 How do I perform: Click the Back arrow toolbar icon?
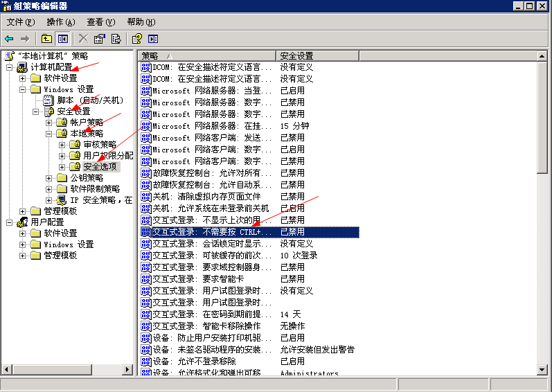click(x=9, y=39)
